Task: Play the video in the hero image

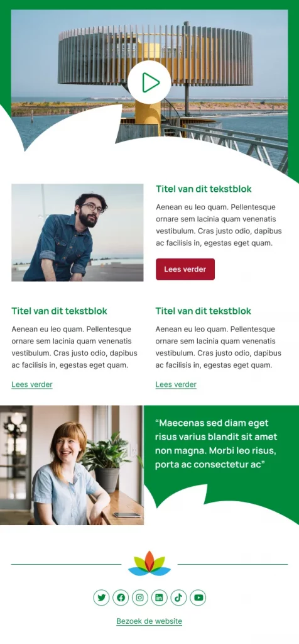Action: pos(149,82)
